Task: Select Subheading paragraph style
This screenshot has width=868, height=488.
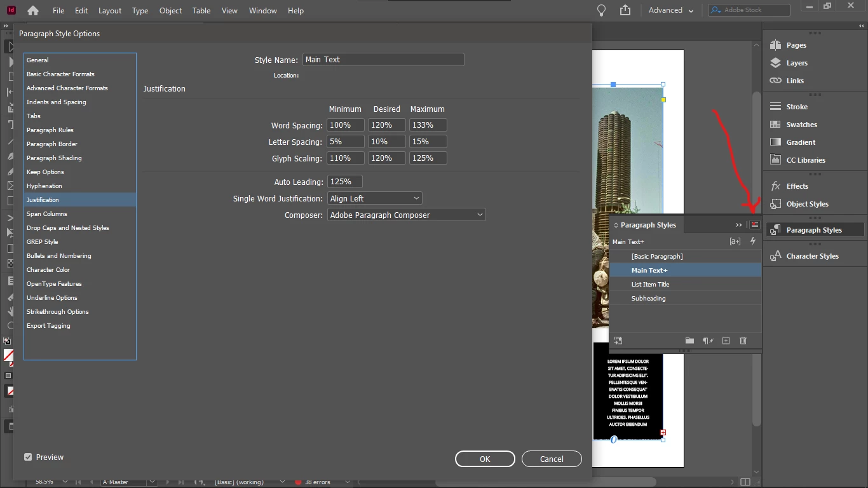Action: tap(685, 298)
